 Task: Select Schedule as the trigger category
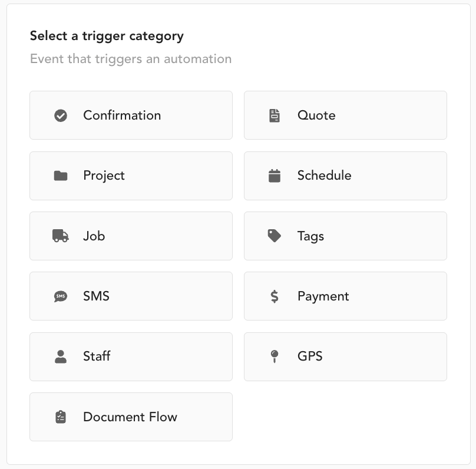pos(345,176)
